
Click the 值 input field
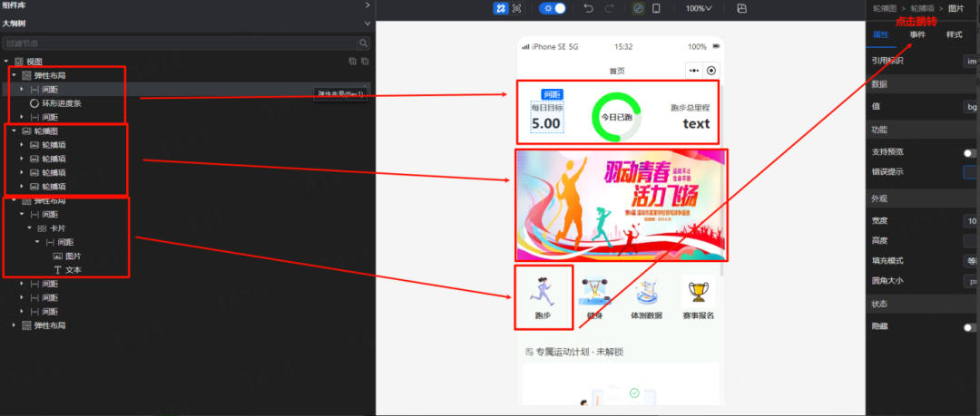971,107
